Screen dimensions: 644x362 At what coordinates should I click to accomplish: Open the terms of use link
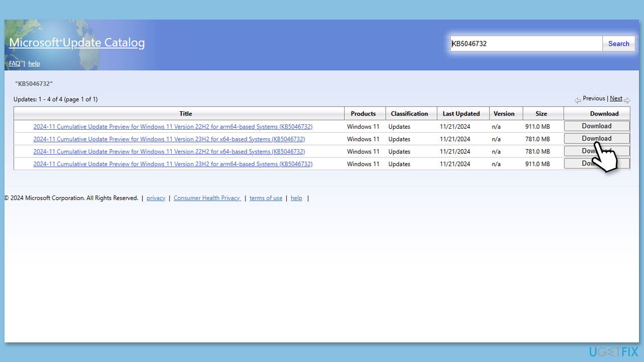click(266, 198)
